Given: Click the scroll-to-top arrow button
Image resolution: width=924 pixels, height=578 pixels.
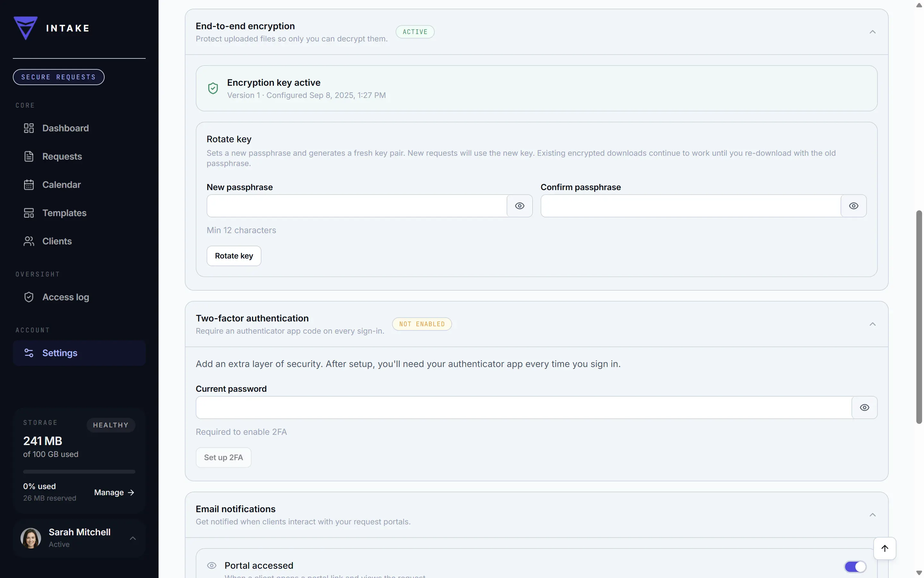Looking at the screenshot, I should (x=885, y=548).
